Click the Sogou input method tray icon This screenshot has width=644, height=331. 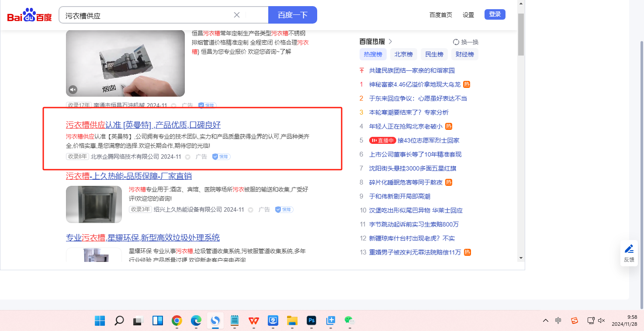[575, 321]
